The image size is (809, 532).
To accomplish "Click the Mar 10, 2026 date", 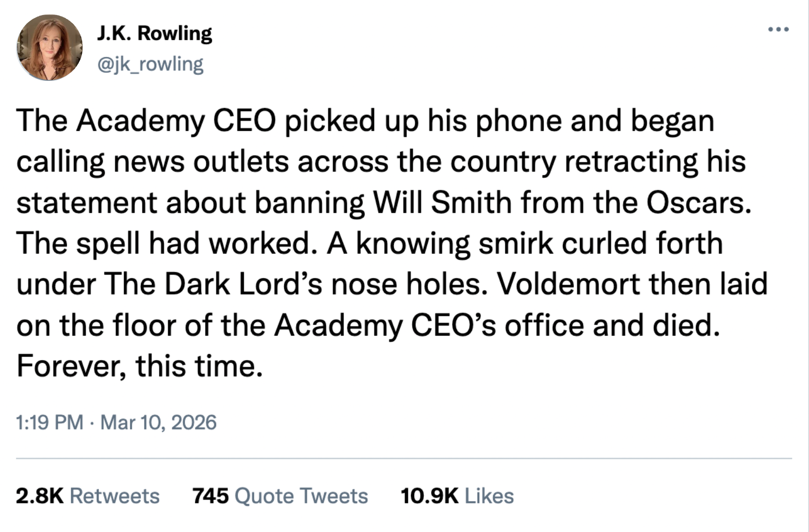I will click(158, 422).
